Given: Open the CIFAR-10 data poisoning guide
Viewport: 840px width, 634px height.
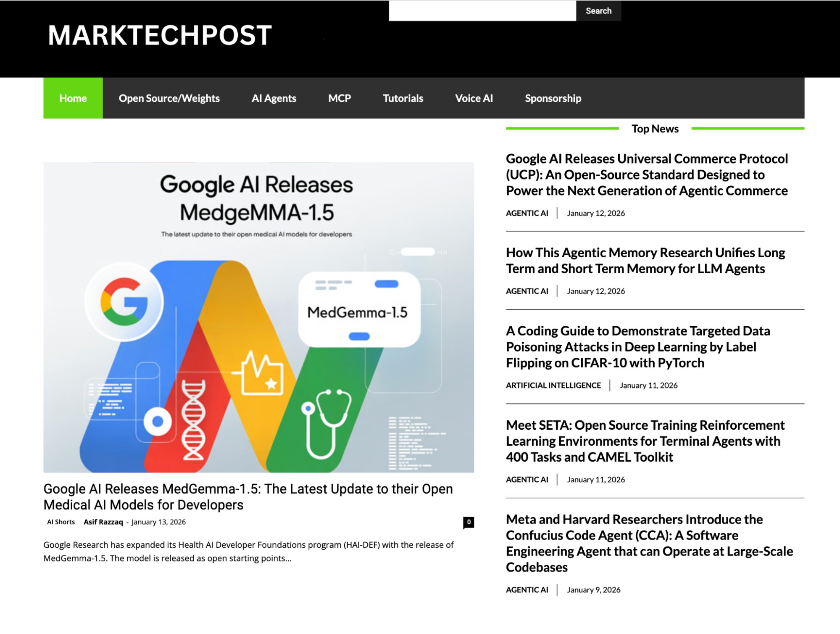Looking at the screenshot, I should click(x=637, y=347).
